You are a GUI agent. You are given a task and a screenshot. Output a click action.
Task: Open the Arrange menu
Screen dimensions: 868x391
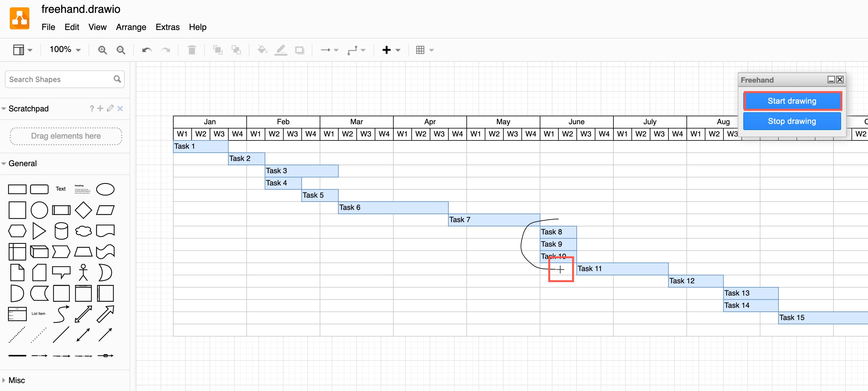131,27
